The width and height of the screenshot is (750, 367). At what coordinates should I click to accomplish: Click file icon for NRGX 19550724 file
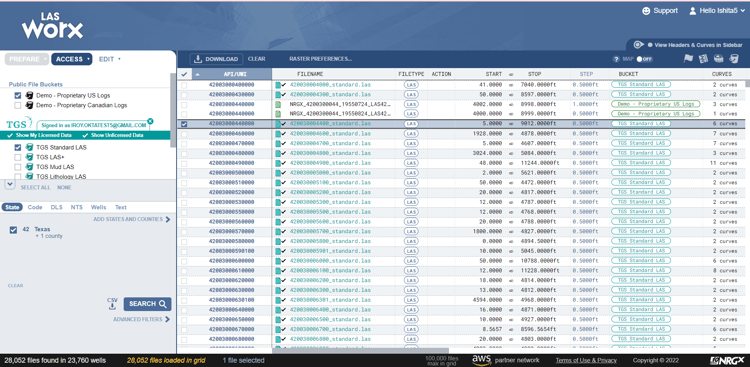pos(278,104)
